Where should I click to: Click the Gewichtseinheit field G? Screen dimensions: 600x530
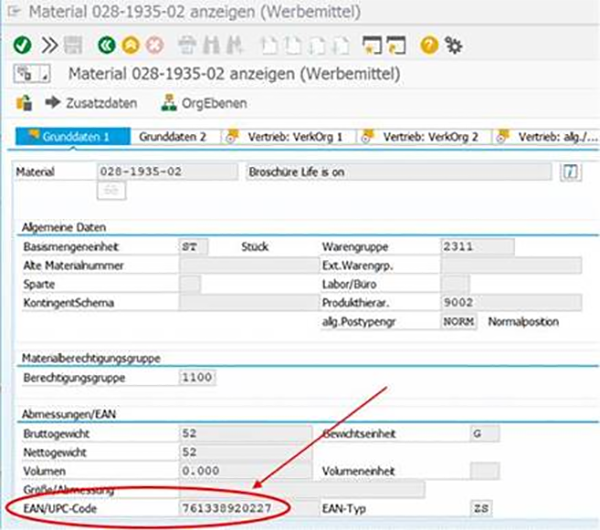click(484, 434)
